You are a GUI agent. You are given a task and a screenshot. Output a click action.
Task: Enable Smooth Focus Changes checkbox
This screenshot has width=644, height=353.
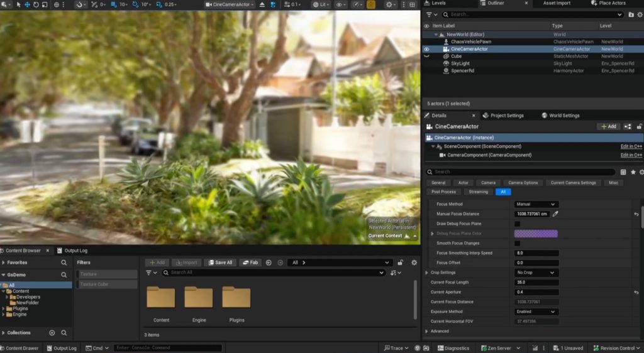click(x=517, y=243)
